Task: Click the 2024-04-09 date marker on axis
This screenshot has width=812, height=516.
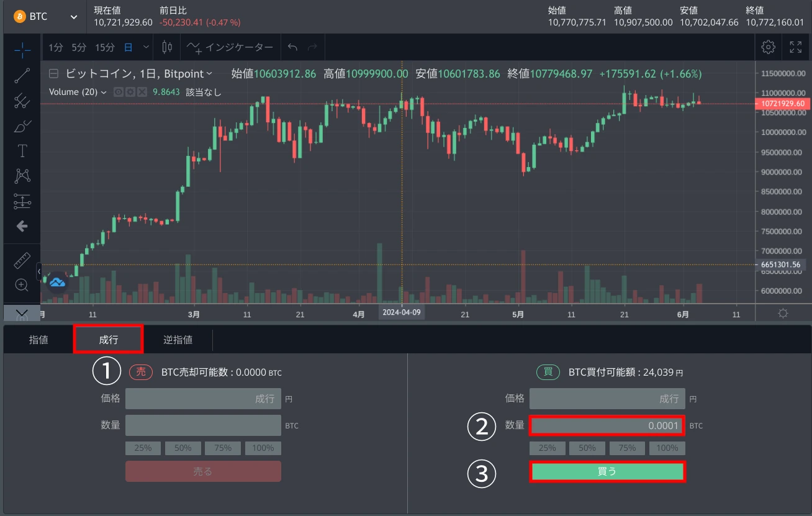Action: coord(402,312)
